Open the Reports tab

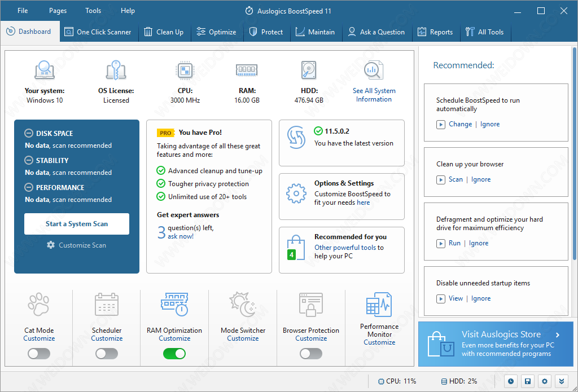pos(436,32)
